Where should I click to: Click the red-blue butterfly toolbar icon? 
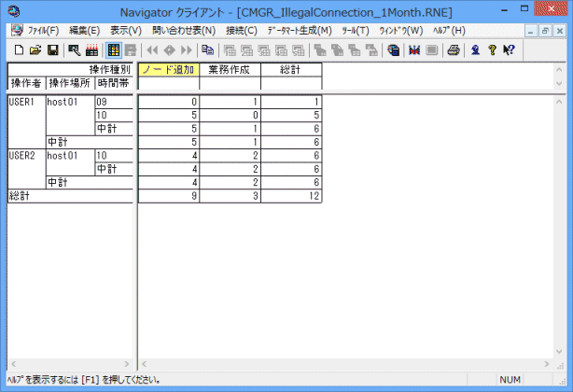pyautogui.click(x=412, y=49)
